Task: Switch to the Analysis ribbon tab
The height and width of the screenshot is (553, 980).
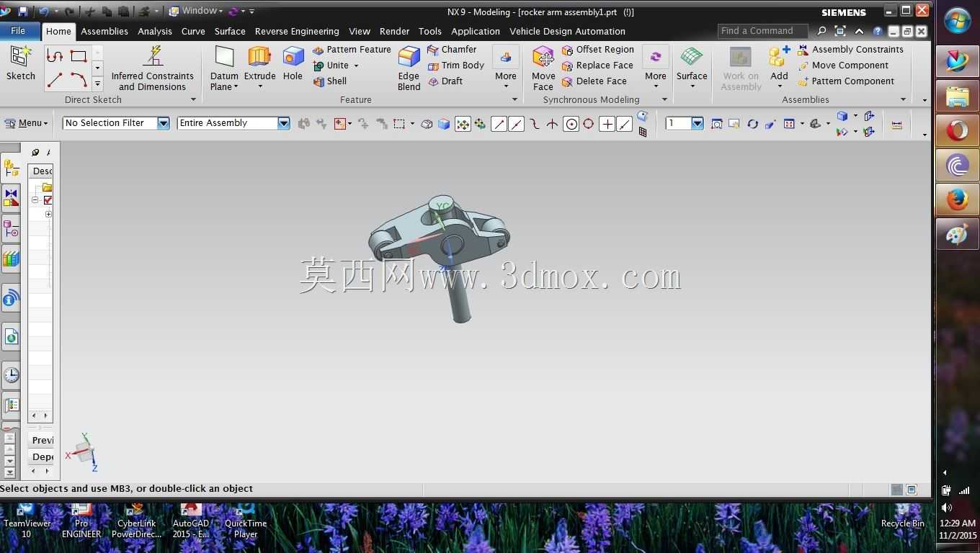Action: 155,31
